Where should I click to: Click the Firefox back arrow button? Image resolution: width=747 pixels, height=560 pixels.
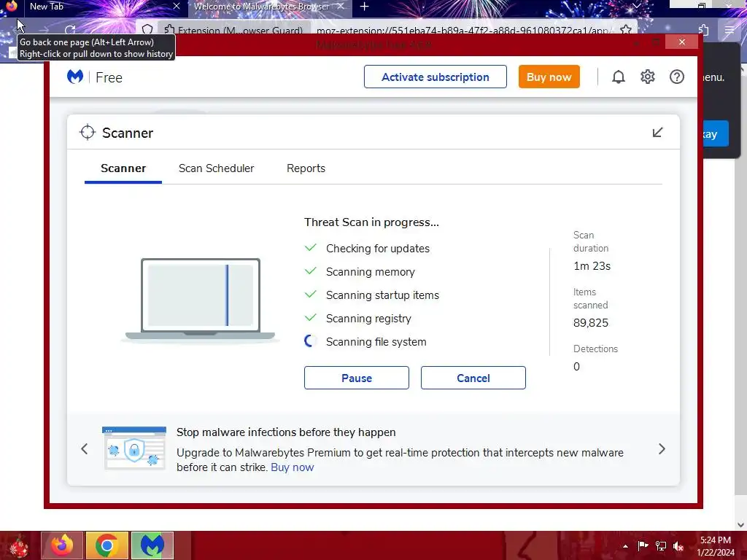17,29
